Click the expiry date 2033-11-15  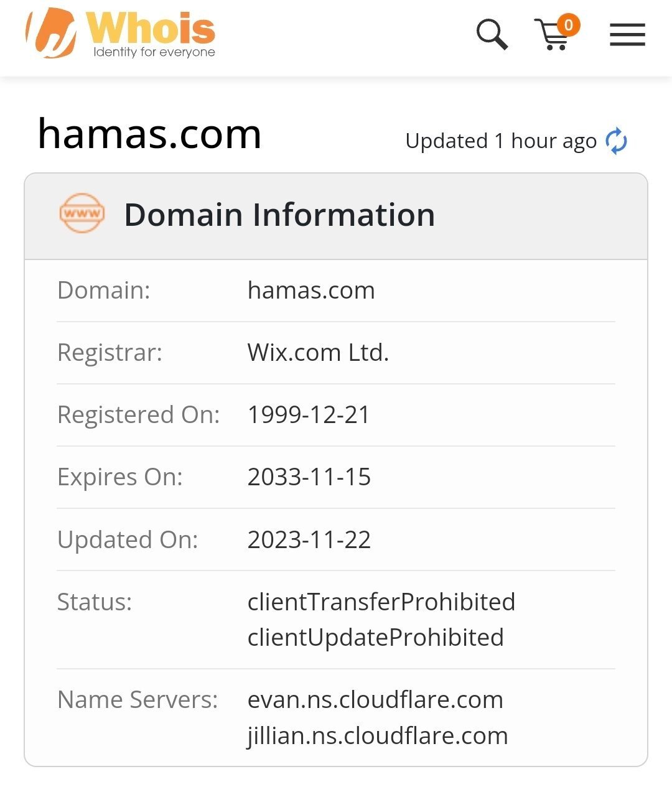pos(309,477)
